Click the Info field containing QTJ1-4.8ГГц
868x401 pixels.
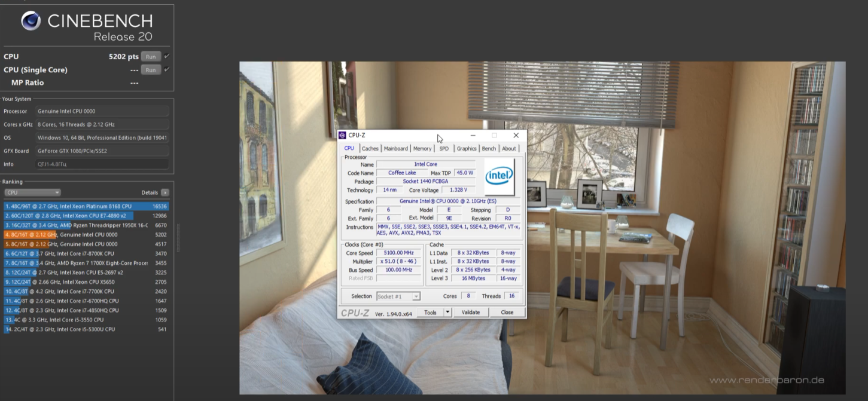[102, 164]
